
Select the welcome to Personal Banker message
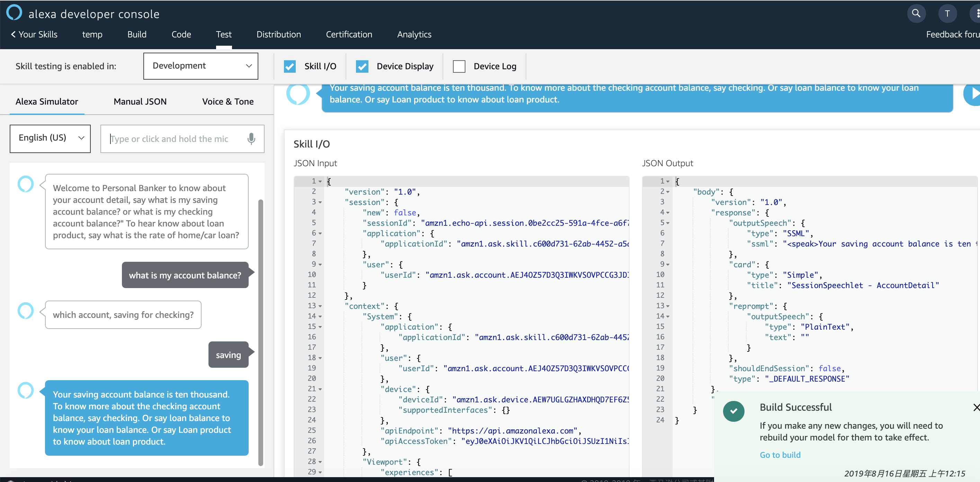[146, 212]
